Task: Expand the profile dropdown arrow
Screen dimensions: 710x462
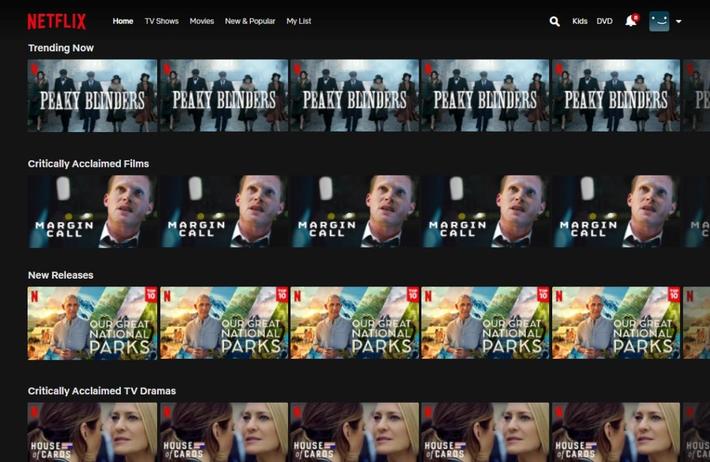Action: click(678, 21)
